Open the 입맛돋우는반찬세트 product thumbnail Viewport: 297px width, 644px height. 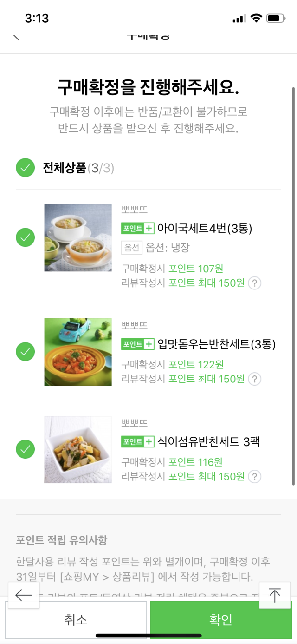78,352
